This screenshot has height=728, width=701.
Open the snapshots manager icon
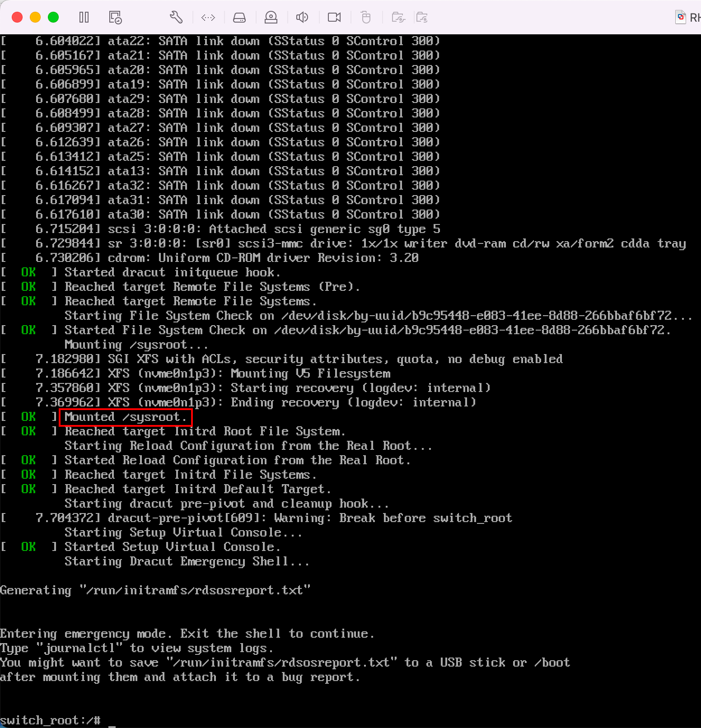coord(115,18)
